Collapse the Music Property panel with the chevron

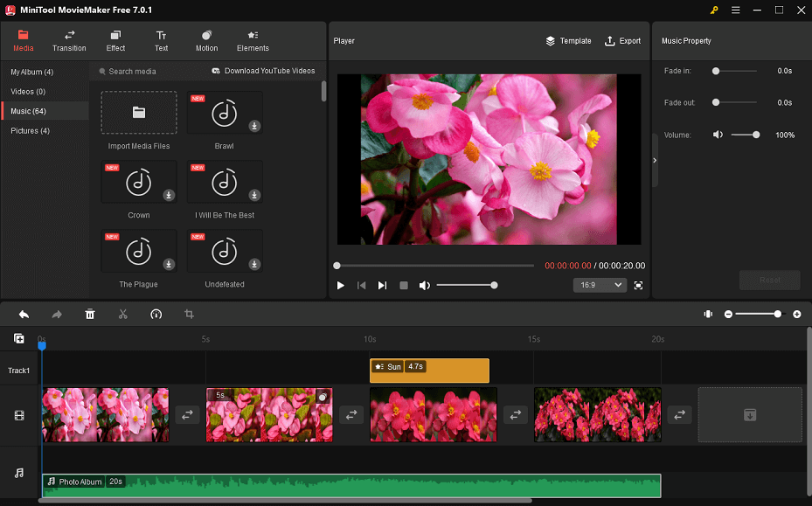coord(654,160)
